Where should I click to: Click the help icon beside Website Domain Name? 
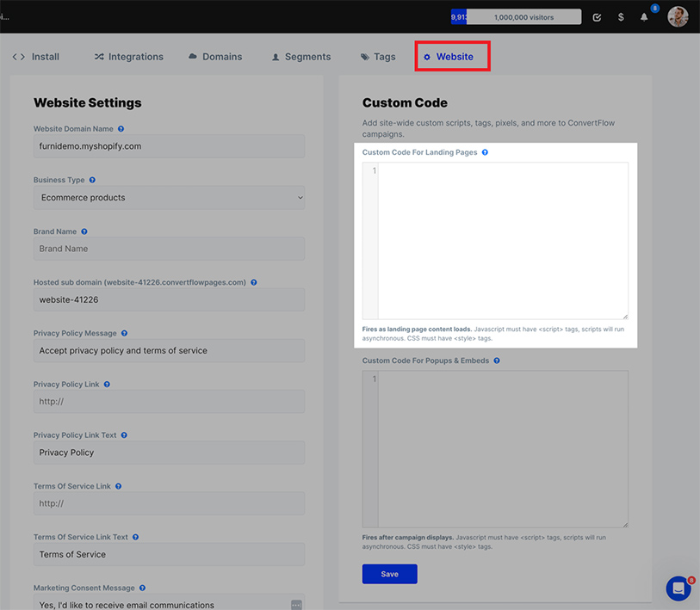coord(120,128)
